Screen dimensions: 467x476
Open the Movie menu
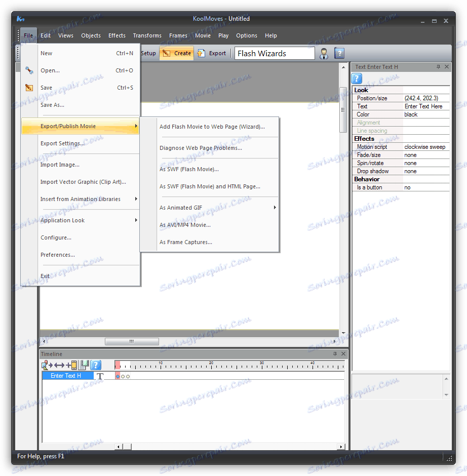point(203,35)
